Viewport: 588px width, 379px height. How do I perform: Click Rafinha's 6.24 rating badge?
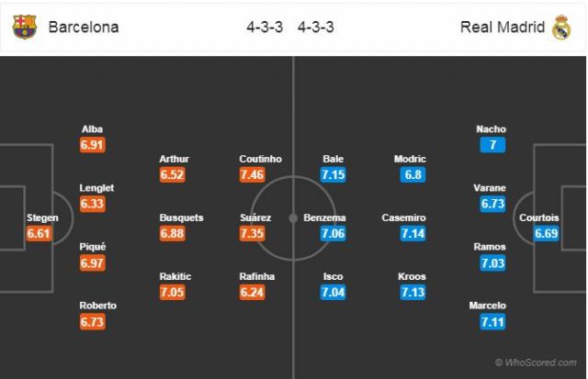point(253,292)
